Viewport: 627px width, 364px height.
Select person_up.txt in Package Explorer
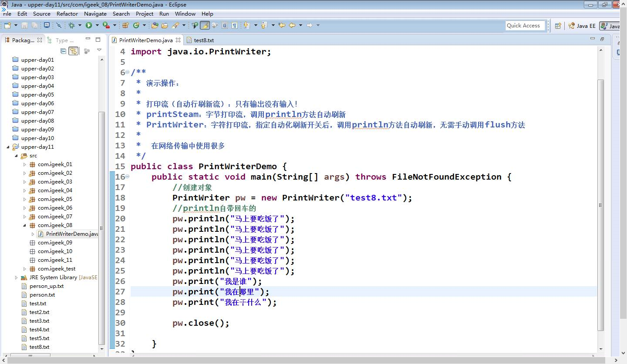click(x=42, y=286)
